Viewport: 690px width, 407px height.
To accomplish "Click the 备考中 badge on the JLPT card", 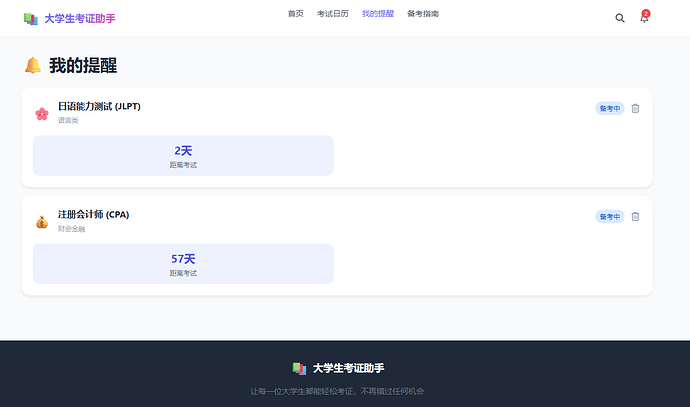I will tap(610, 108).
